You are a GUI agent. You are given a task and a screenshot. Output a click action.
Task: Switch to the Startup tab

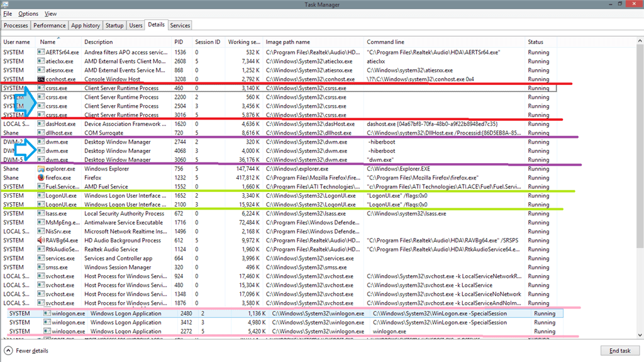(114, 26)
